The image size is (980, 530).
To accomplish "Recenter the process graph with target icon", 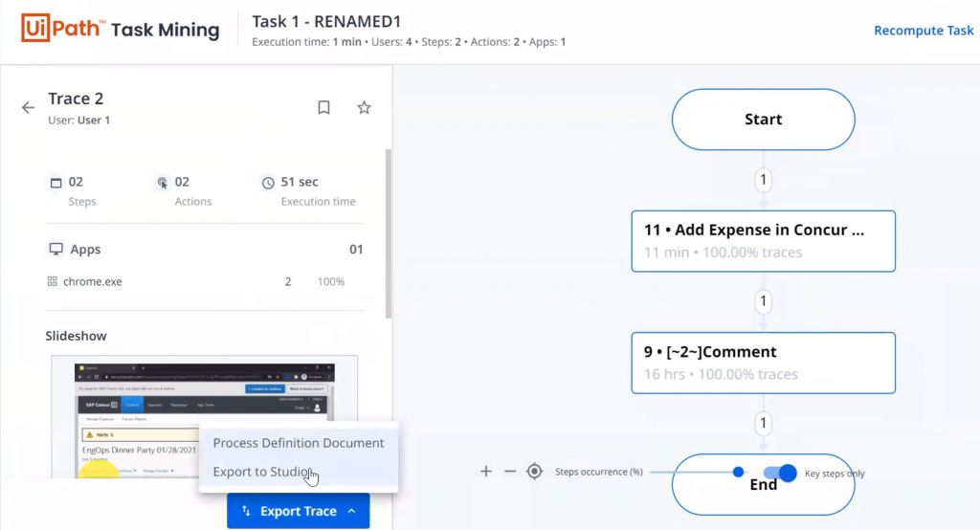I will 534,472.
